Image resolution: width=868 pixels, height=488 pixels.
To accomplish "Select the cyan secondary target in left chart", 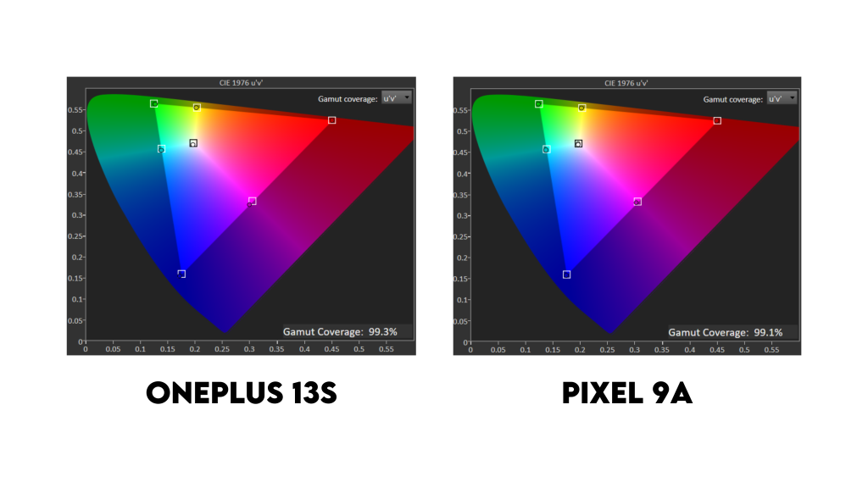I will [161, 149].
